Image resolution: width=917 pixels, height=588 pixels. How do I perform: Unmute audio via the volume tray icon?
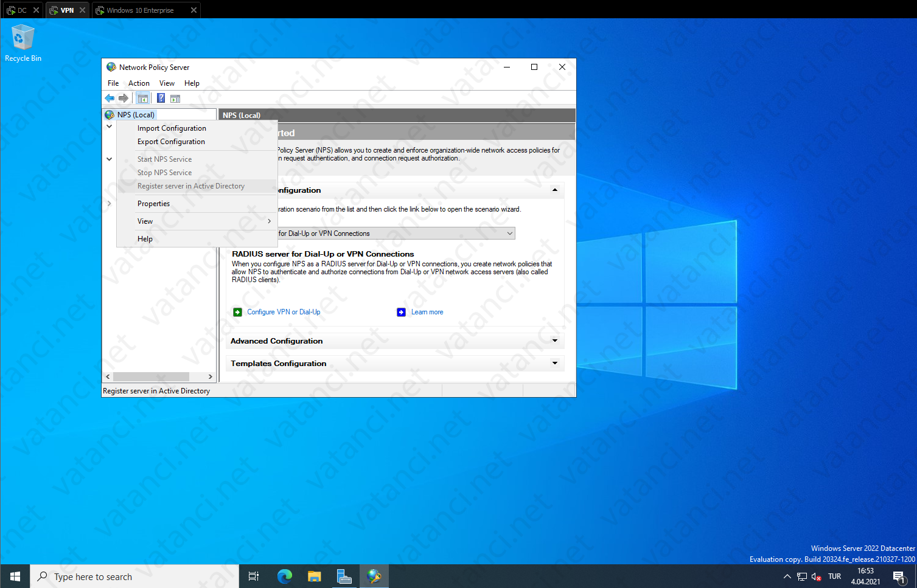[815, 576]
